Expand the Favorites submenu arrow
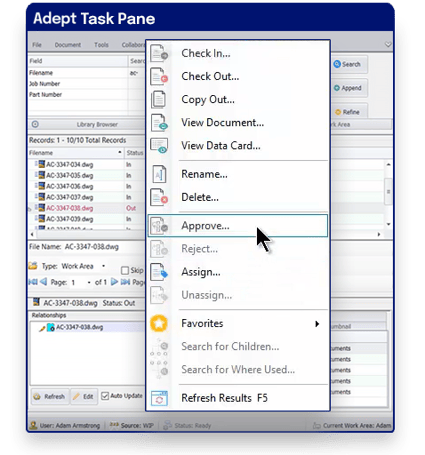This screenshot has height=455, width=425. pos(317,324)
